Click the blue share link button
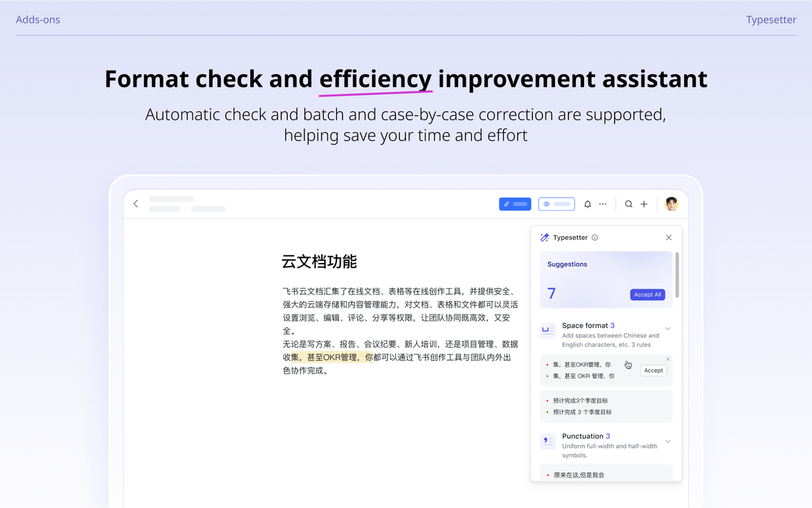 click(514, 204)
